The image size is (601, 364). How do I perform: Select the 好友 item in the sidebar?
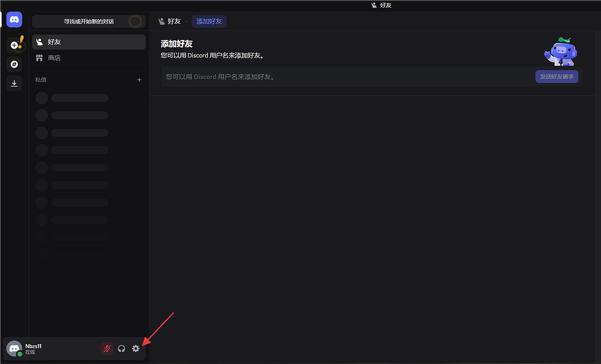[89, 42]
